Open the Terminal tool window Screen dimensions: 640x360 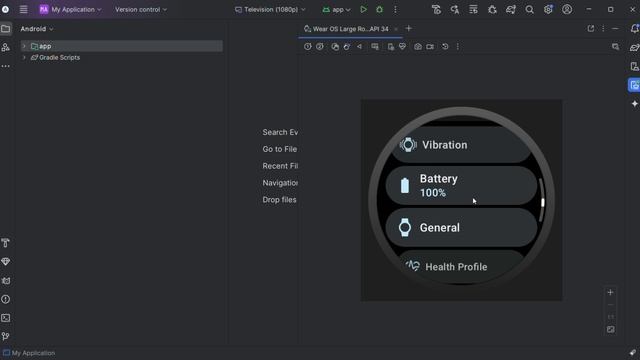[x=6, y=318]
